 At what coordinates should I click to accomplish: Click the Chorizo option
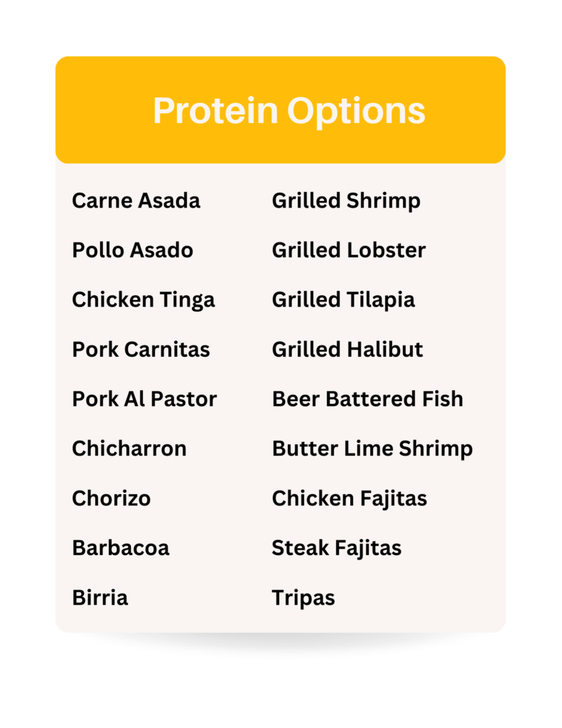pos(112,498)
